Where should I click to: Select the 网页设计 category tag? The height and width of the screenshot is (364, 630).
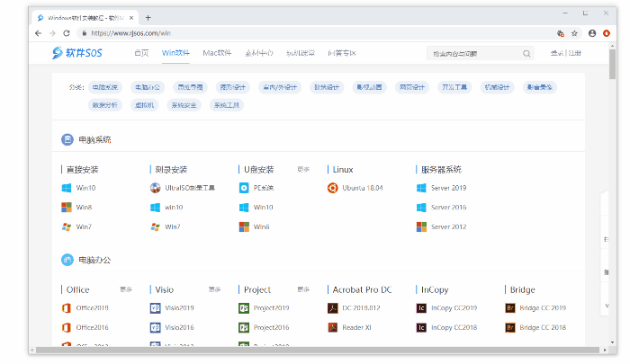(x=412, y=87)
